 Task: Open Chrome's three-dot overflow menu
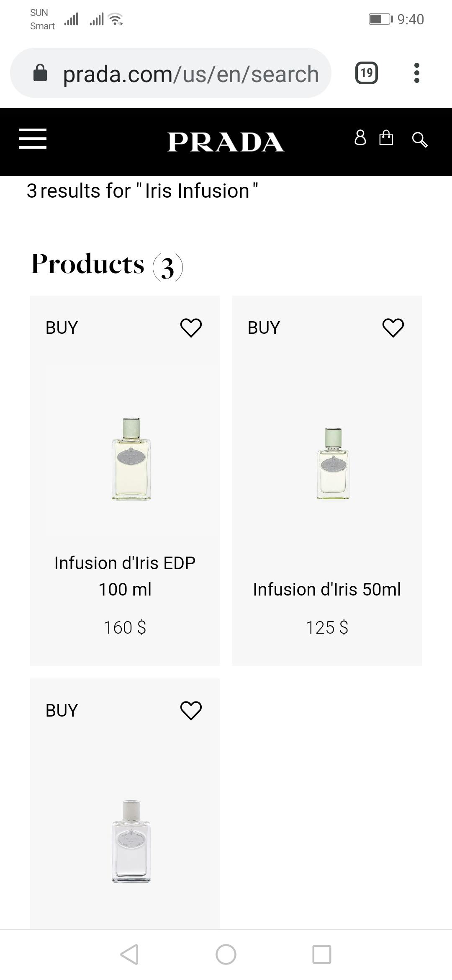[x=416, y=73]
